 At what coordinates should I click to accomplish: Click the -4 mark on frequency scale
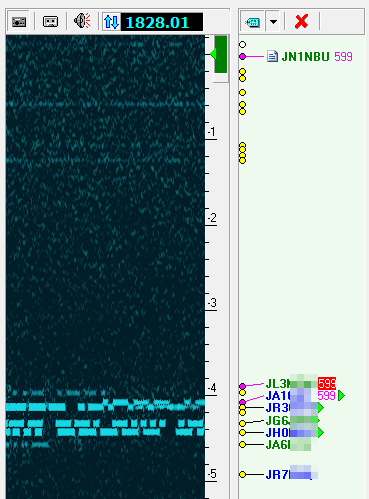(x=212, y=388)
